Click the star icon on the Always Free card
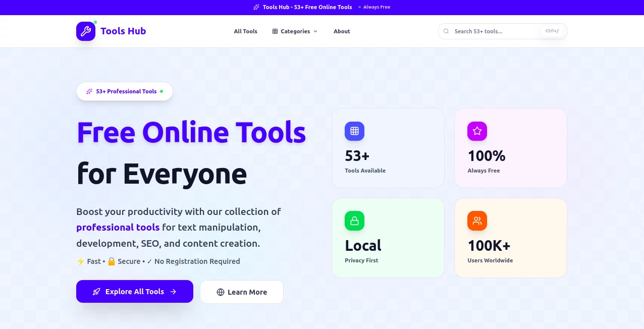The height and width of the screenshot is (329, 644). click(477, 131)
